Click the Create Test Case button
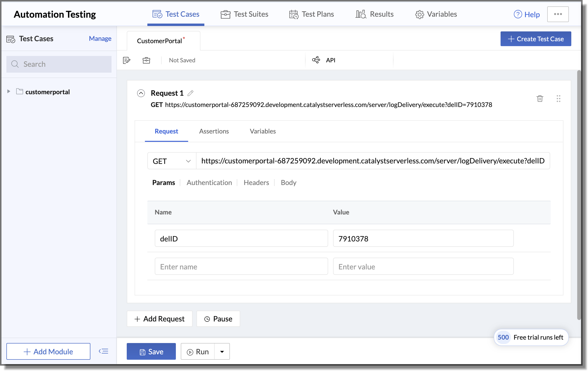 [535, 39]
